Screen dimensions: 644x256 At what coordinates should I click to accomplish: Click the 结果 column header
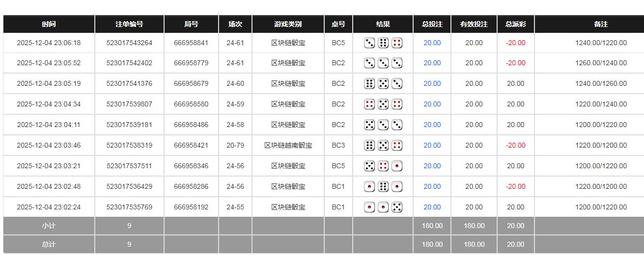pos(383,24)
